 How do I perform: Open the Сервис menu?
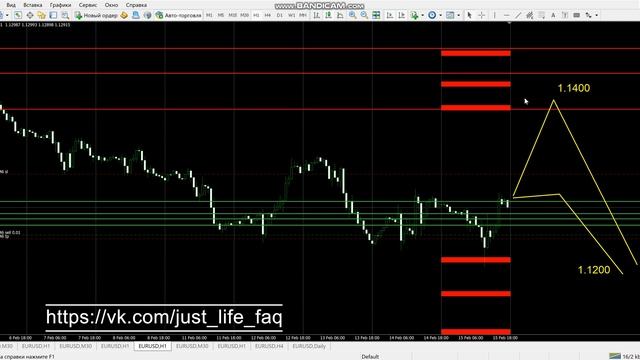[88, 5]
